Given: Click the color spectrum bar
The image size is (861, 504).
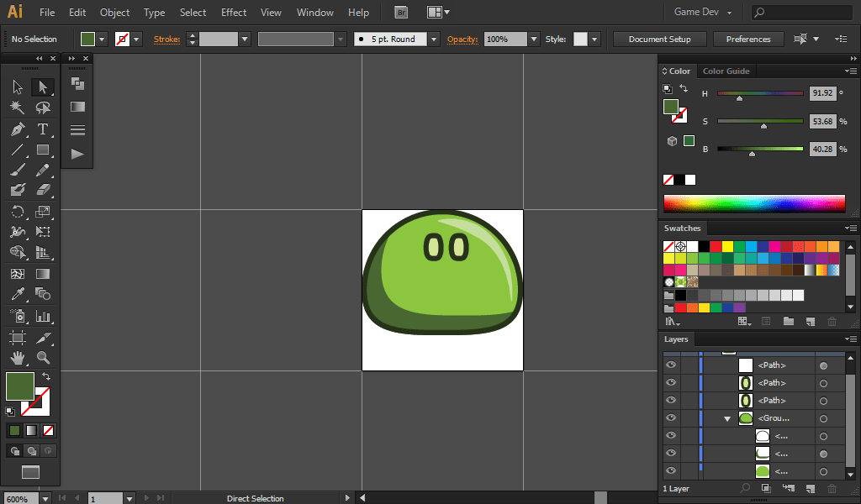Looking at the screenshot, I should [753, 203].
